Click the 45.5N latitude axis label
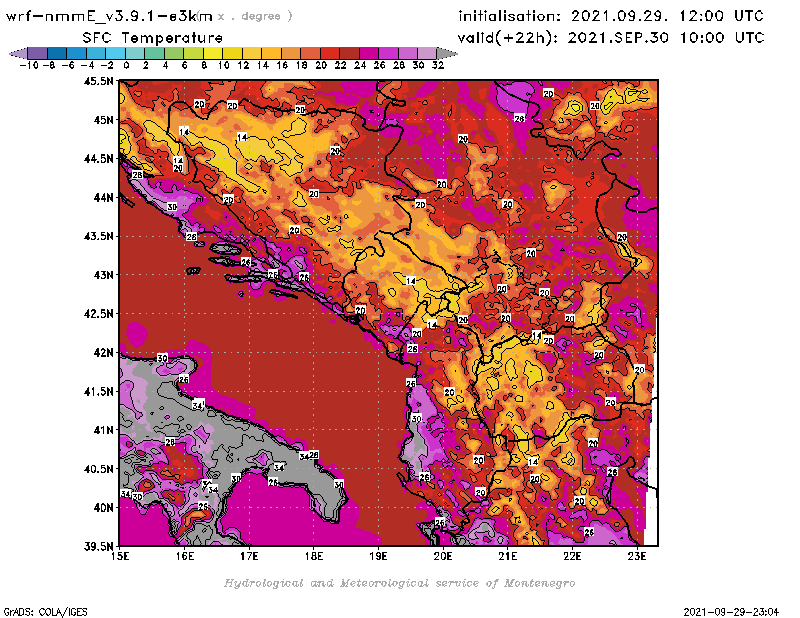Viewport: 800px width, 618px height. (x=98, y=81)
